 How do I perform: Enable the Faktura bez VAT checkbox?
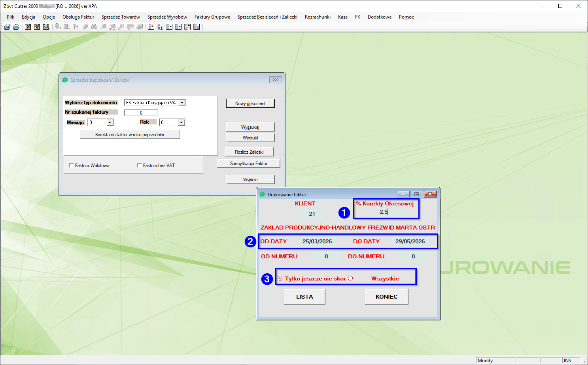pos(140,165)
